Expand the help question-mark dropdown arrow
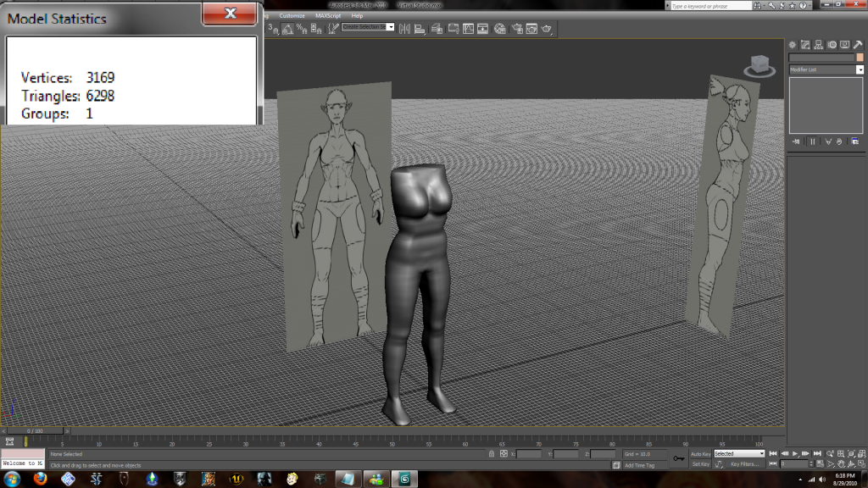Viewport: 868px width, 488px height. coord(810,6)
